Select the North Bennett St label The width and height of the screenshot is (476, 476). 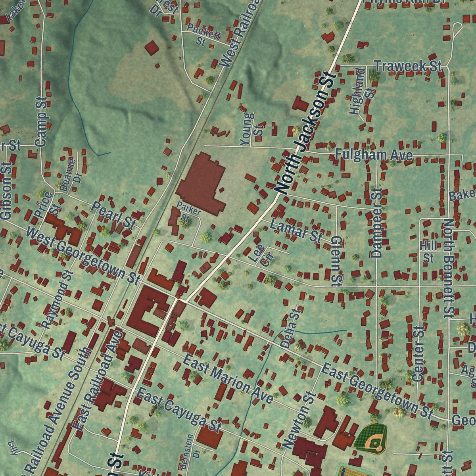click(449, 268)
